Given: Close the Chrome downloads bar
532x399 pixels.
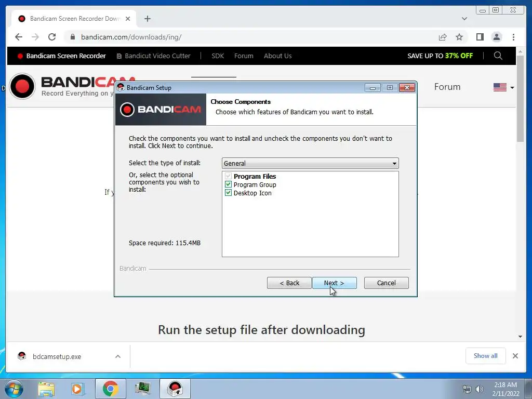Looking at the screenshot, I should (x=515, y=355).
